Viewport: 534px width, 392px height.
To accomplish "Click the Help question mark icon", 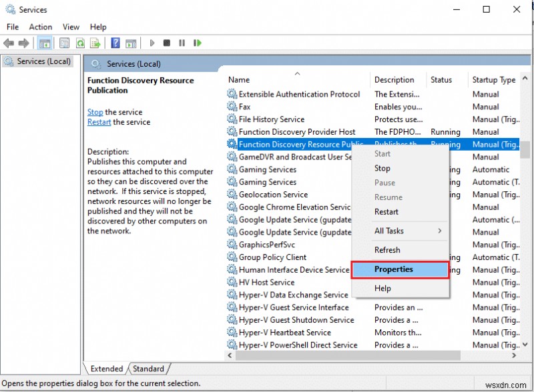I will (115, 43).
